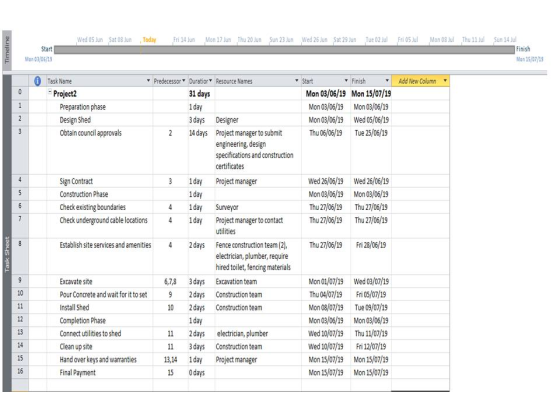Open the Start column filter dropdown
The image size is (560, 420).
tap(346, 81)
